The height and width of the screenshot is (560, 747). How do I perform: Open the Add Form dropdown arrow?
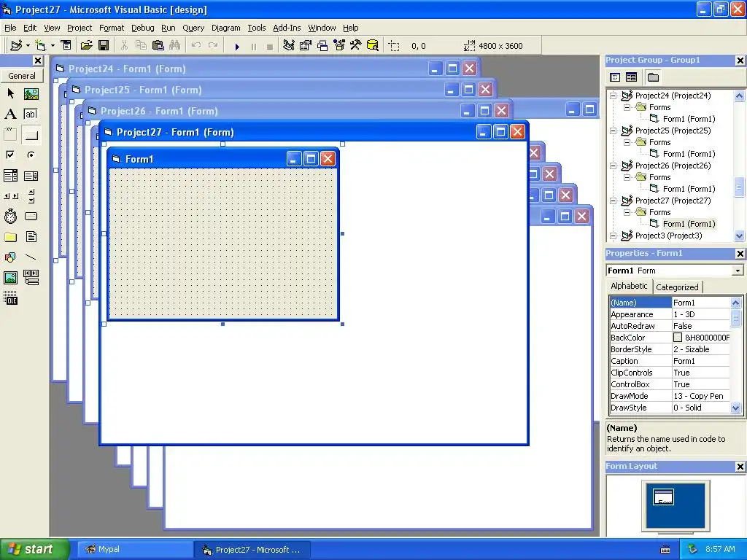point(53,46)
